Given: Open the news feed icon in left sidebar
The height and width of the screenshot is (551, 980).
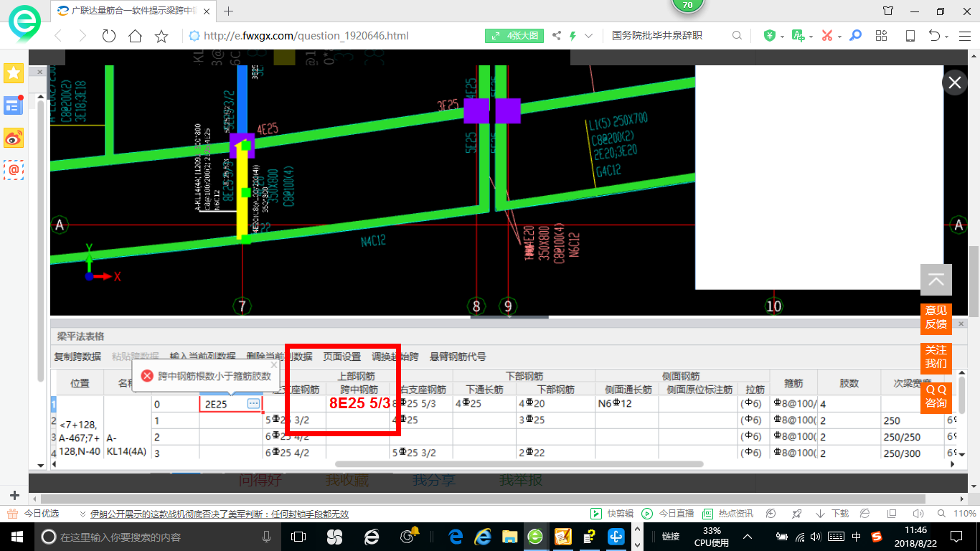Looking at the screenshot, I should coord(14,105).
